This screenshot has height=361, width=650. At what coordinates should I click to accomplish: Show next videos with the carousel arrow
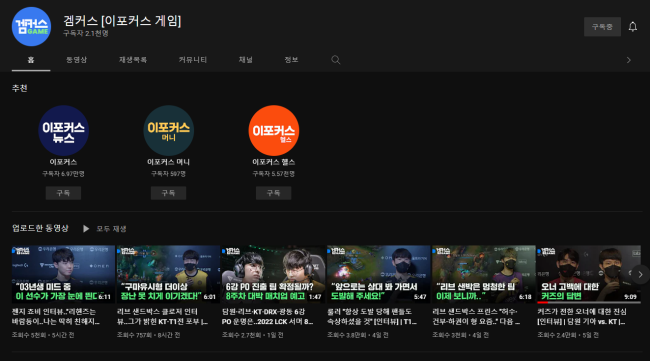(640, 274)
